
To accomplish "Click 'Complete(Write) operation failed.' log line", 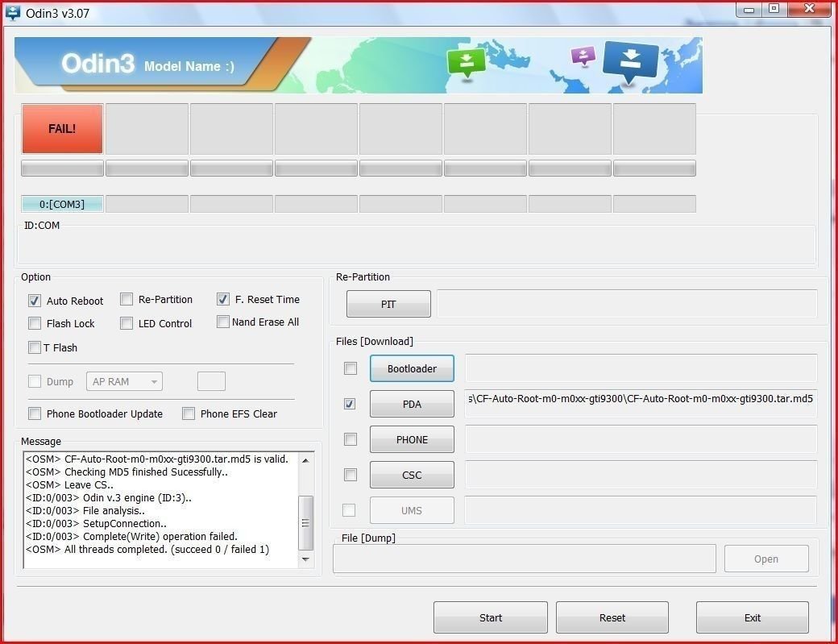I will [131, 537].
